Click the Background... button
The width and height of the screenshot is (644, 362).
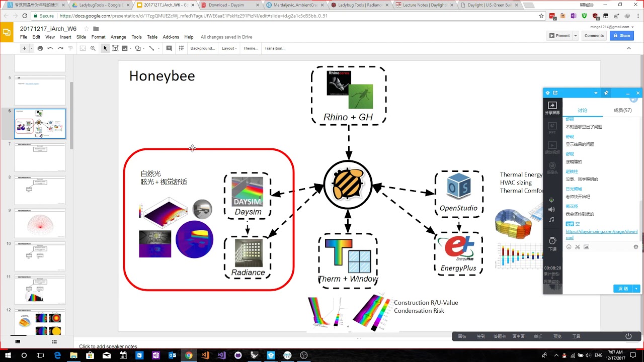(x=203, y=48)
